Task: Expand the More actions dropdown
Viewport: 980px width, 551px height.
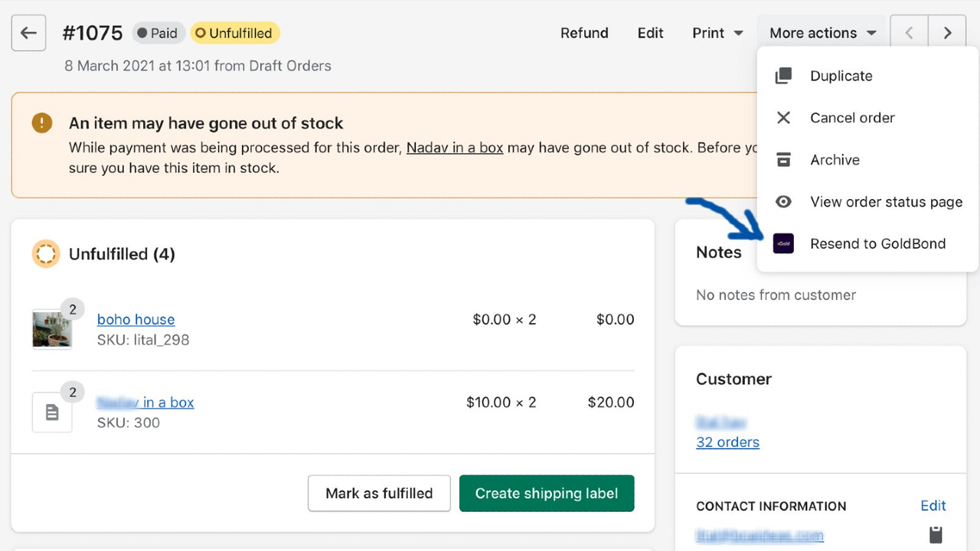Action: click(821, 33)
